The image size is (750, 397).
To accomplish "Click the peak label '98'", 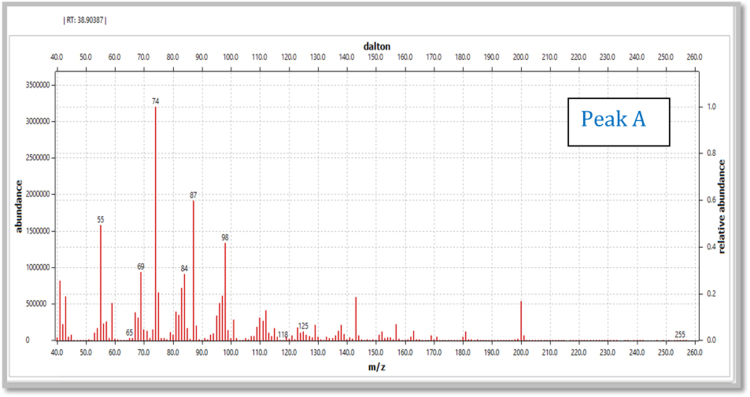I will [225, 237].
